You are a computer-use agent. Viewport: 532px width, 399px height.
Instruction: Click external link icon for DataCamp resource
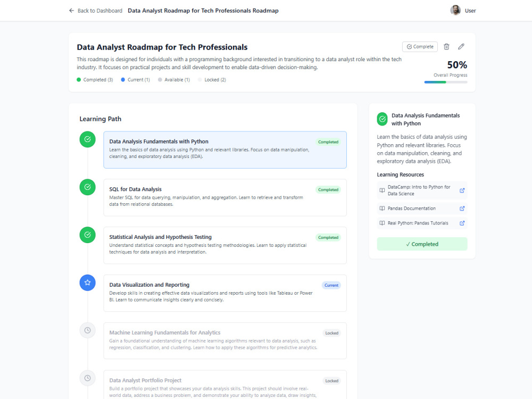(462, 190)
